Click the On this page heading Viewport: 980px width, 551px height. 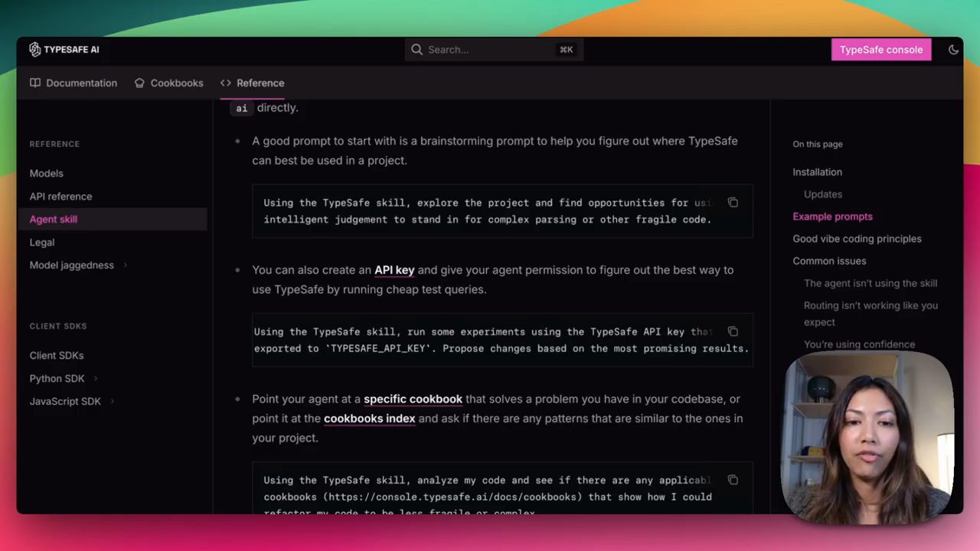click(818, 144)
